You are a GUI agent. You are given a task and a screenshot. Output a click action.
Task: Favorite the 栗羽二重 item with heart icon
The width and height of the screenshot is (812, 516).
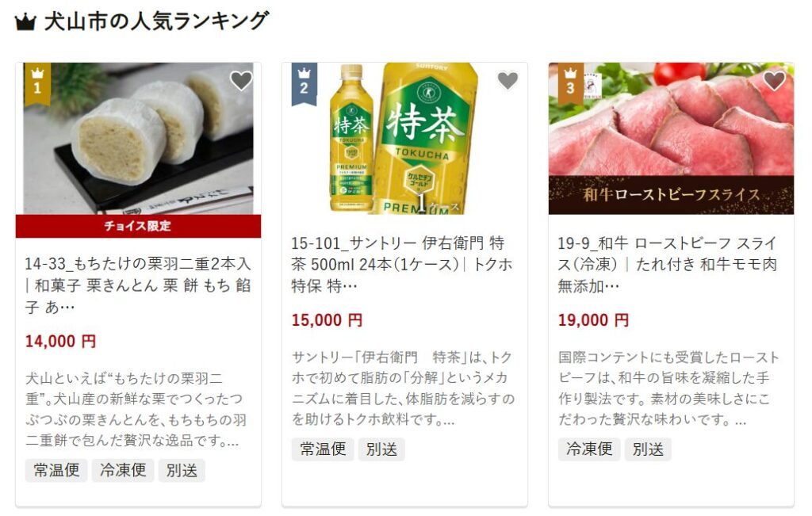coord(241,80)
